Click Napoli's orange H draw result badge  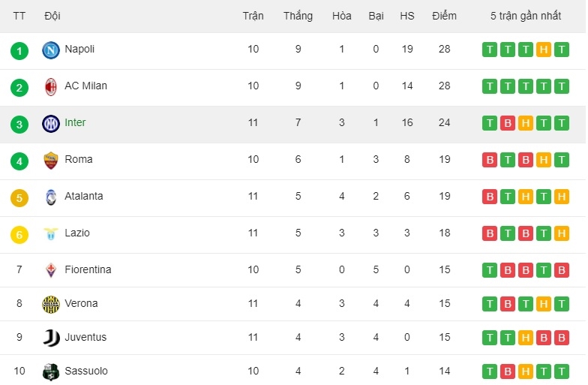point(544,50)
